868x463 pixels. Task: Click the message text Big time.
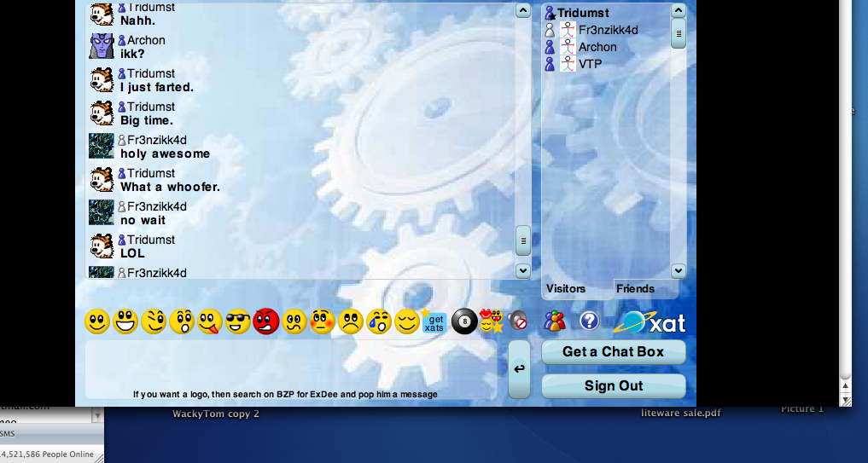coord(147,120)
